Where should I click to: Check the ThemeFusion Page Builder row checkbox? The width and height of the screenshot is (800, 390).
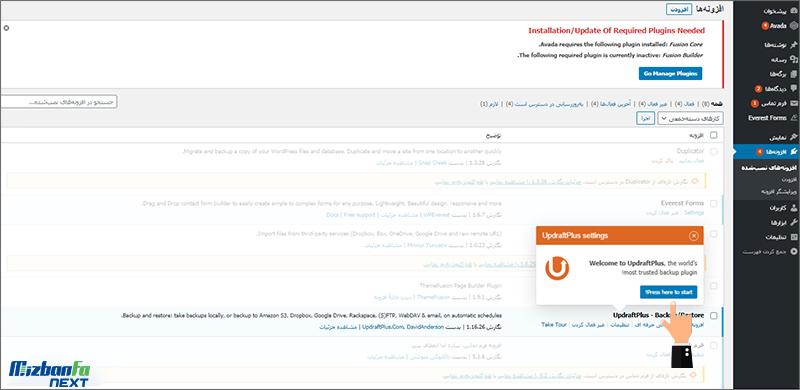713,285
